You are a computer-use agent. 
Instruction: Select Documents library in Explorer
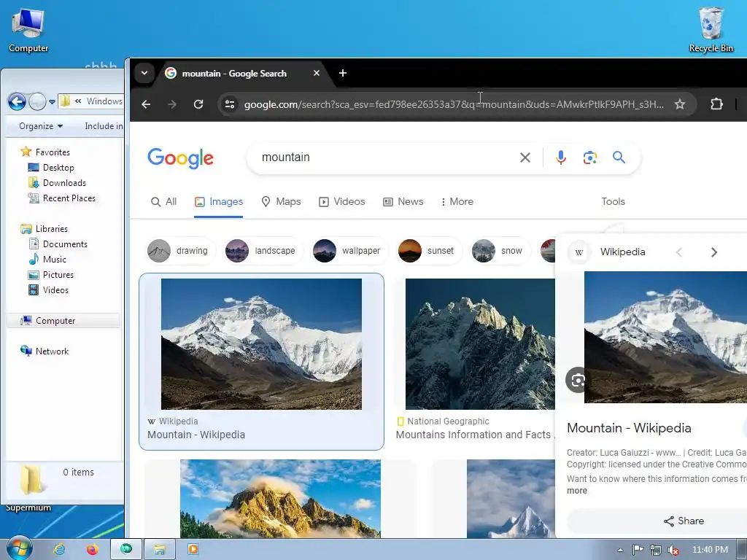coord(58,244)
